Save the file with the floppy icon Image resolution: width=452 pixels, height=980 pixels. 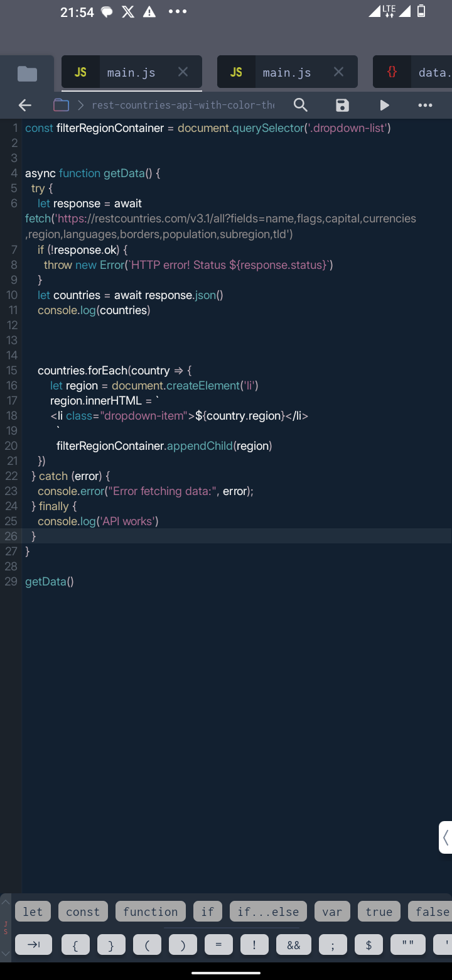point(342,105)
